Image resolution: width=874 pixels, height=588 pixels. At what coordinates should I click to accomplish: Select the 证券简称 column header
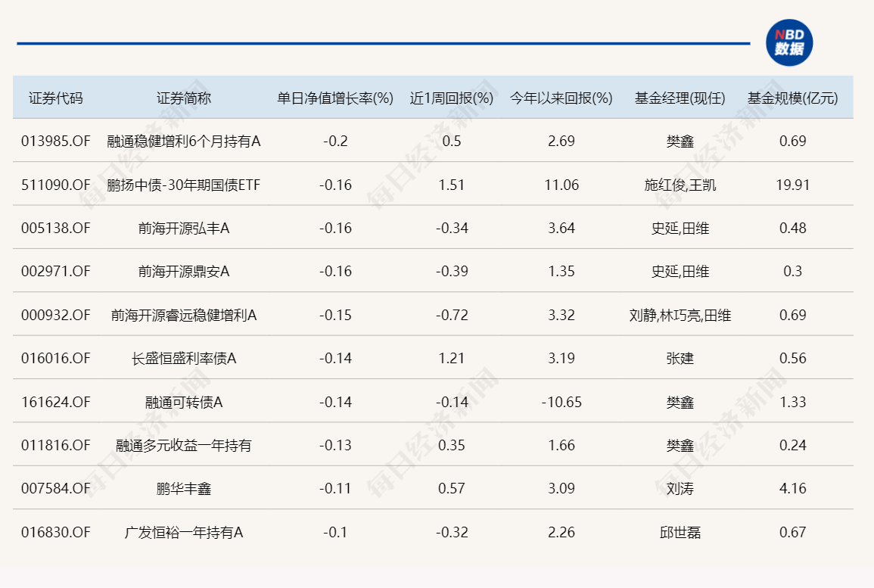click(x=184, y=98)
